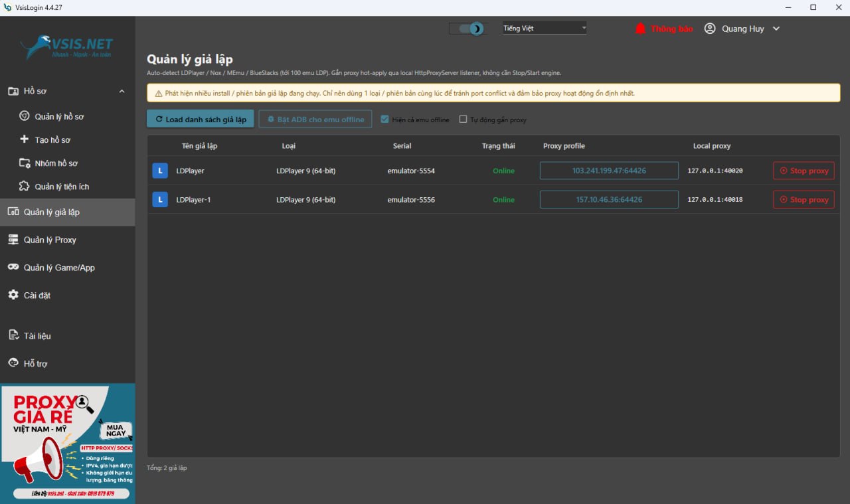Click the Cài đặt gear icon
Image resolution: width=850 pixels, height=504 pixels.
pyautogui.click(x=13, y=295)
